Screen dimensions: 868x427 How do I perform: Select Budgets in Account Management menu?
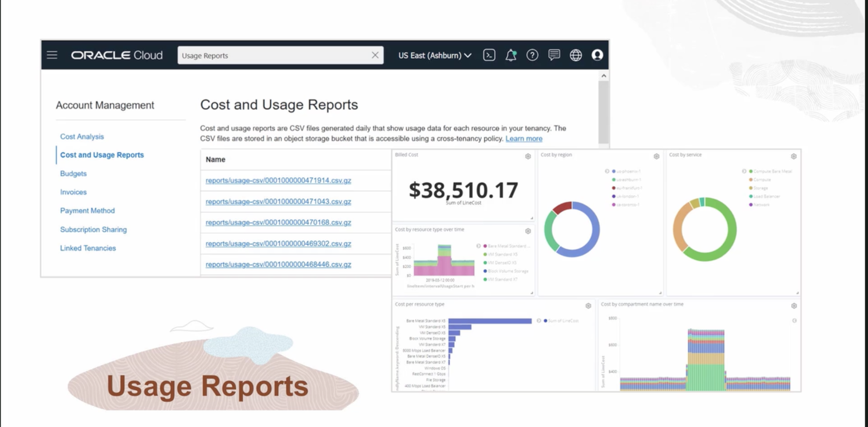click(73, 174)
